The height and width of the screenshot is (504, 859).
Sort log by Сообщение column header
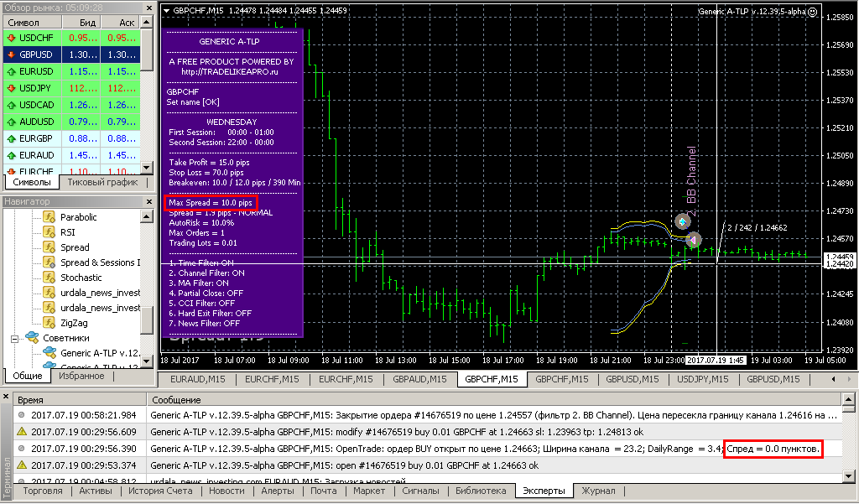click(493, 400)
